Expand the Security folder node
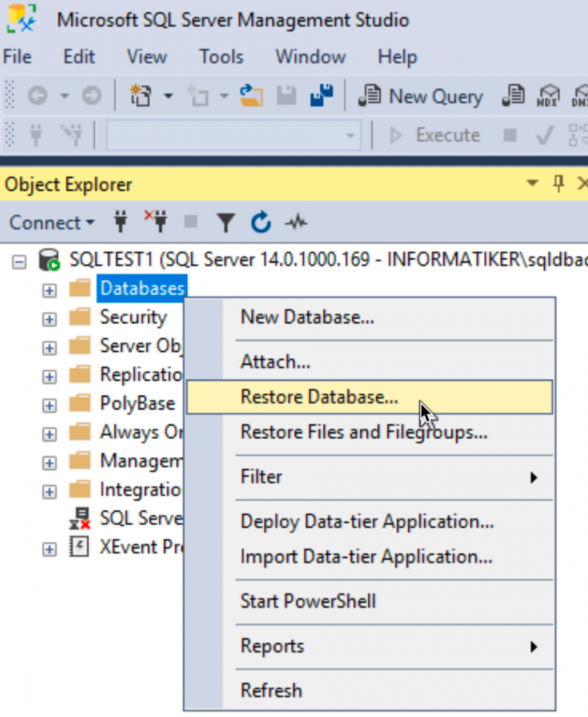The width and height of the screenshot is (588, 717). click(49, 319)
